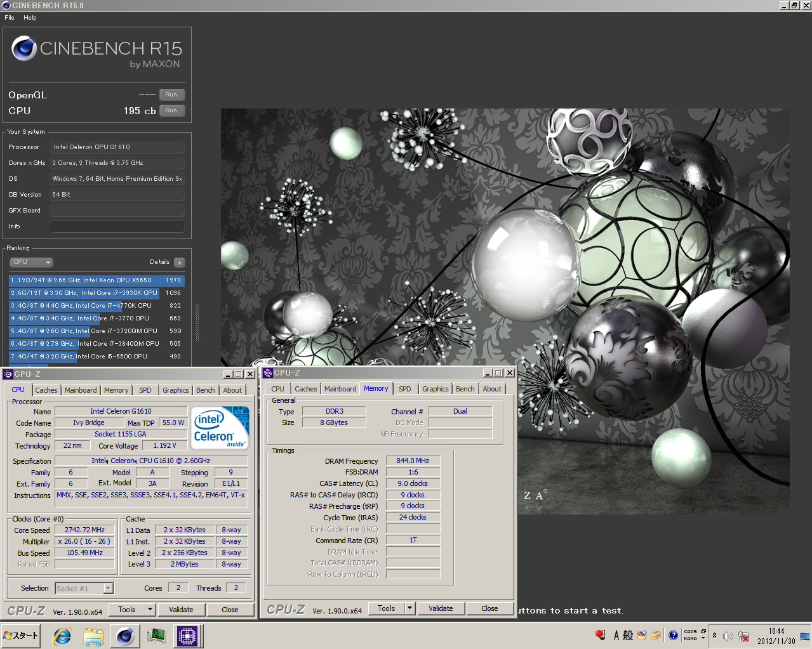
Task: Run the OpenGL benchmark
Action: pos(171,95)
